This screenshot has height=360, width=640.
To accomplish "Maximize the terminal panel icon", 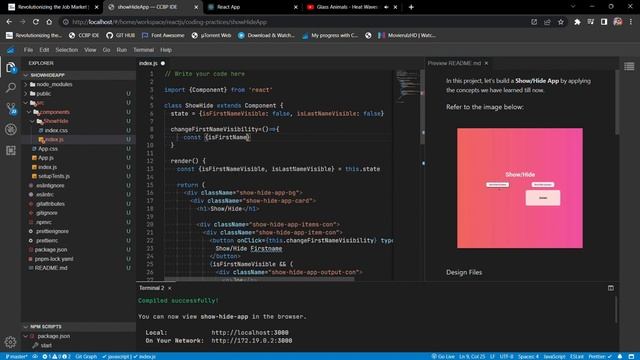I will click(x=611, y=288).
